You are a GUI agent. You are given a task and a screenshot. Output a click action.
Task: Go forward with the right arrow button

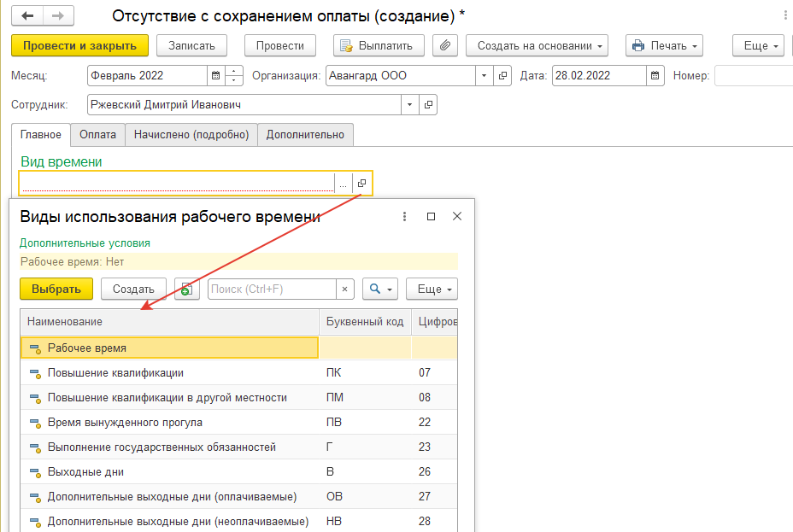[59, 15]
